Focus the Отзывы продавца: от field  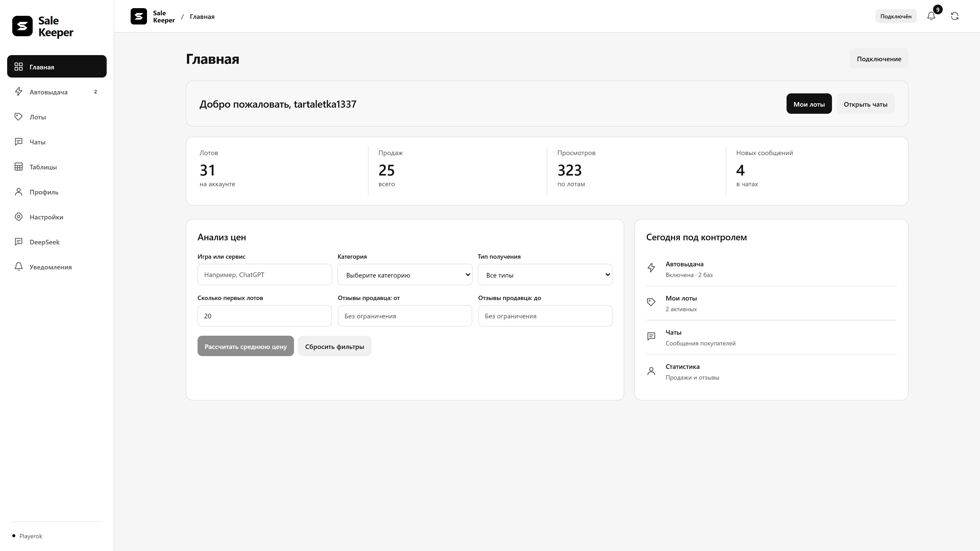pyautogui.click(x=405, y=316)
